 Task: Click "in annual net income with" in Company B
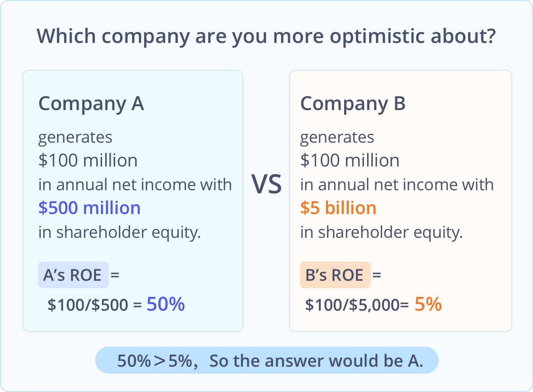coord(397,184)
